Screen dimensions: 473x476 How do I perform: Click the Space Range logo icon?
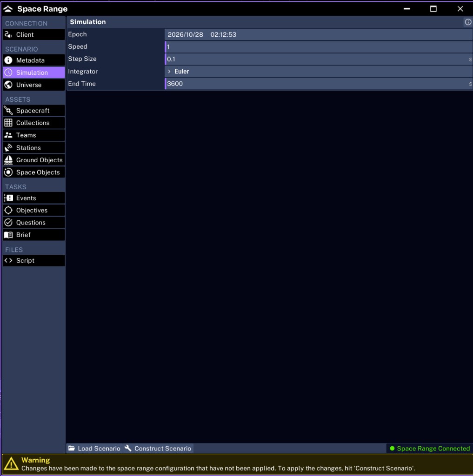pyautogui.click(x=8, y=9)
